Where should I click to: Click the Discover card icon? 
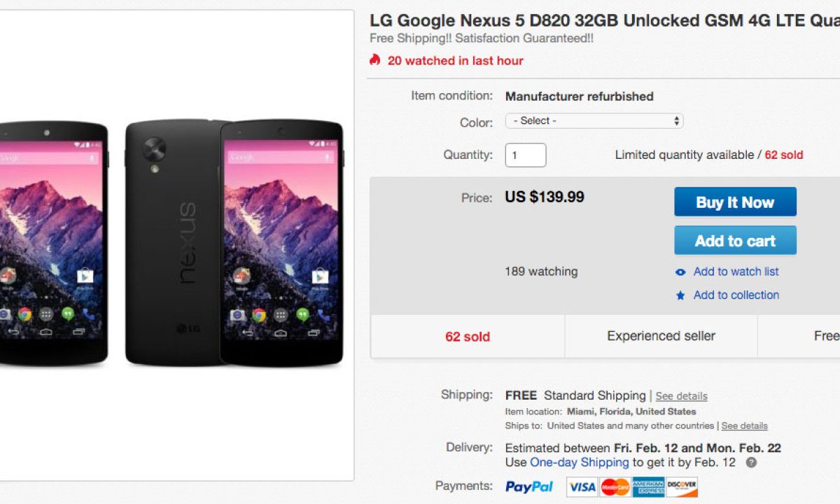click(x=681, y=486)
